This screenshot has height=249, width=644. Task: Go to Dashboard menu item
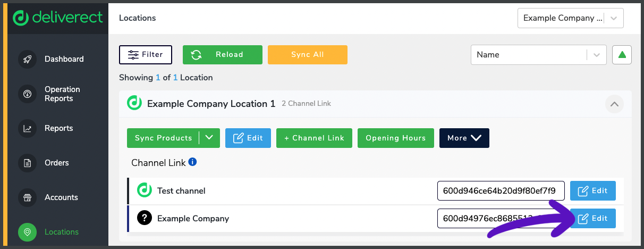pyautogui.click(x=64, y=59)
